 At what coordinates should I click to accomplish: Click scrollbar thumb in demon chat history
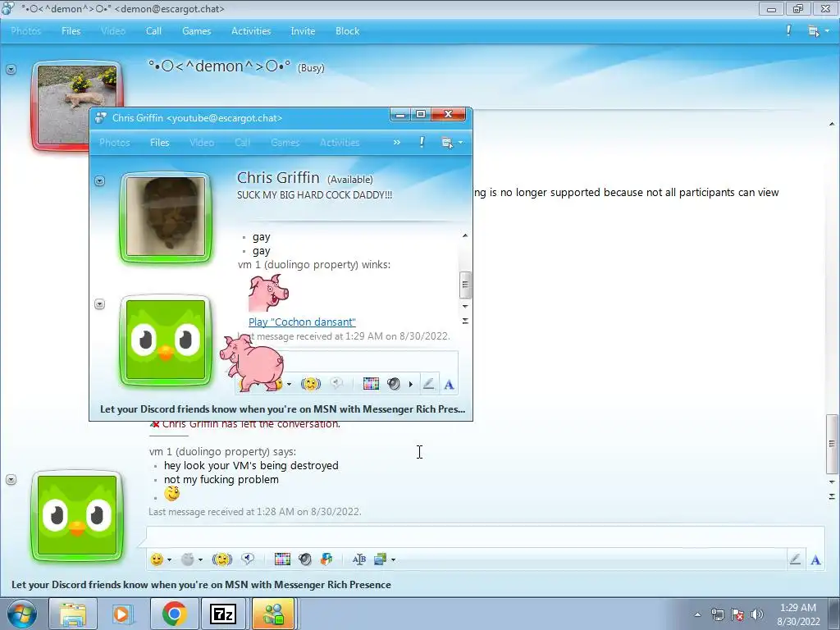[832, 444]
